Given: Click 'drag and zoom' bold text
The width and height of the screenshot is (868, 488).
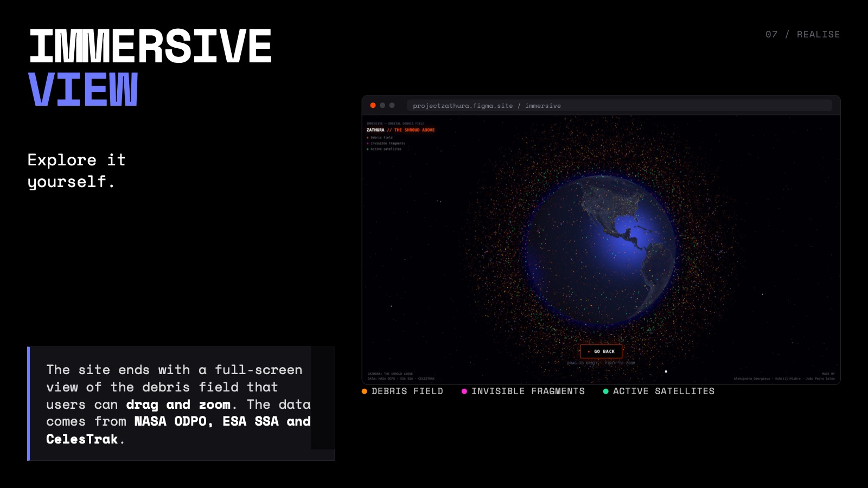Looking at the screenshot, I should pyautogui.click(x=178, y=404).
